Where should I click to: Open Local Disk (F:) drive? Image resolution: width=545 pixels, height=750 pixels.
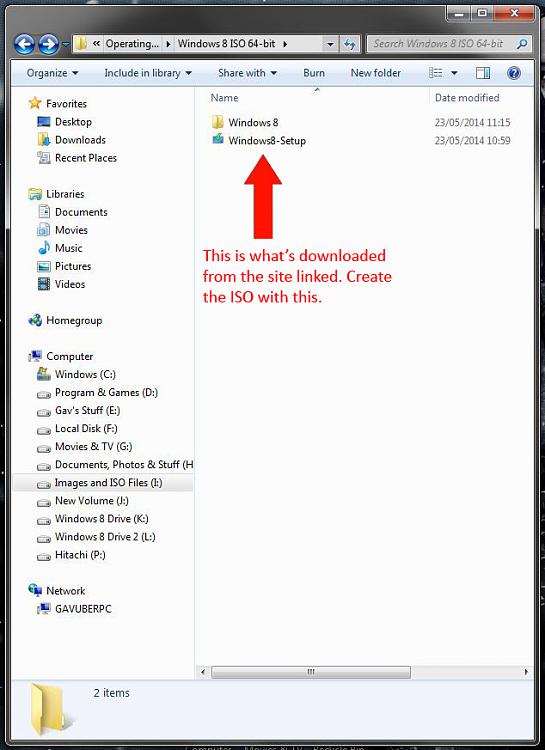coord(78,429)
